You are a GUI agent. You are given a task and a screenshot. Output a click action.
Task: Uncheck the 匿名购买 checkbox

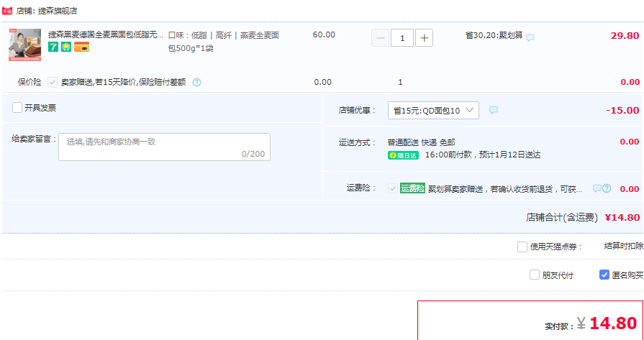click(604, 275)
